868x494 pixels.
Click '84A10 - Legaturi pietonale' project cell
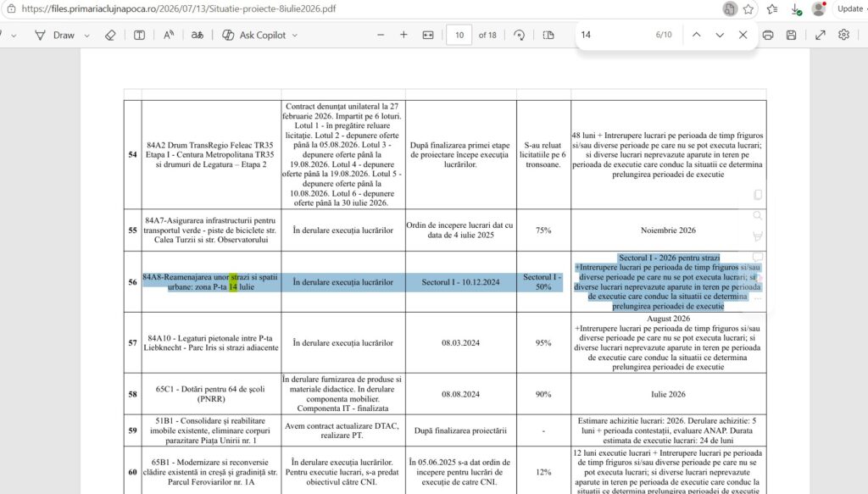[x=210, y=343]
